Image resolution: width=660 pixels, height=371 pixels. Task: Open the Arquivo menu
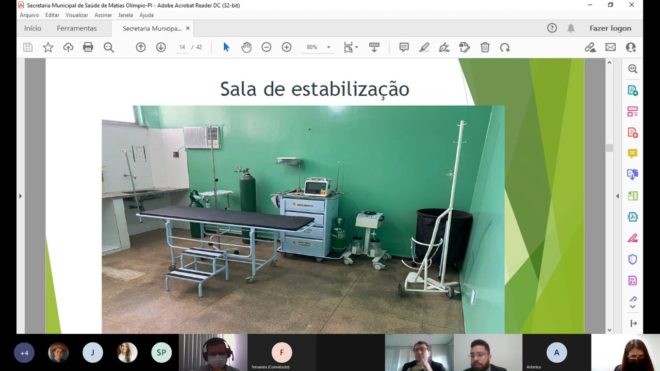(29, 15)
